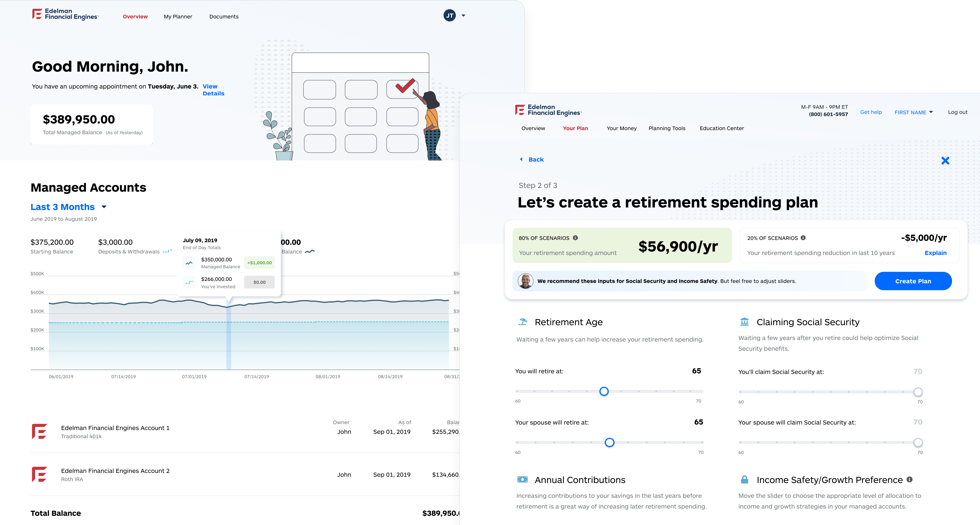980x525 pixels.
Task: Click the +$1,000.00 green badge in tooltip
Action: pos(259,263)
